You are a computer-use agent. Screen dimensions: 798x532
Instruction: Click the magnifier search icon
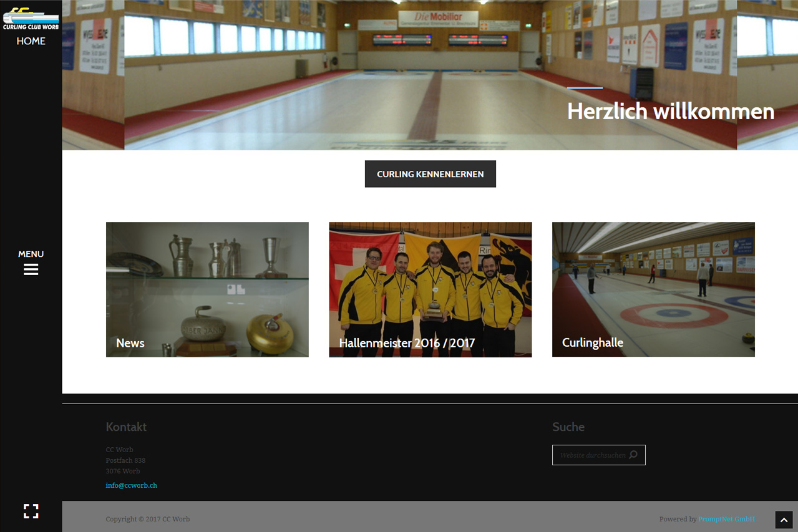pyautogui.click(x=633, y=455)
